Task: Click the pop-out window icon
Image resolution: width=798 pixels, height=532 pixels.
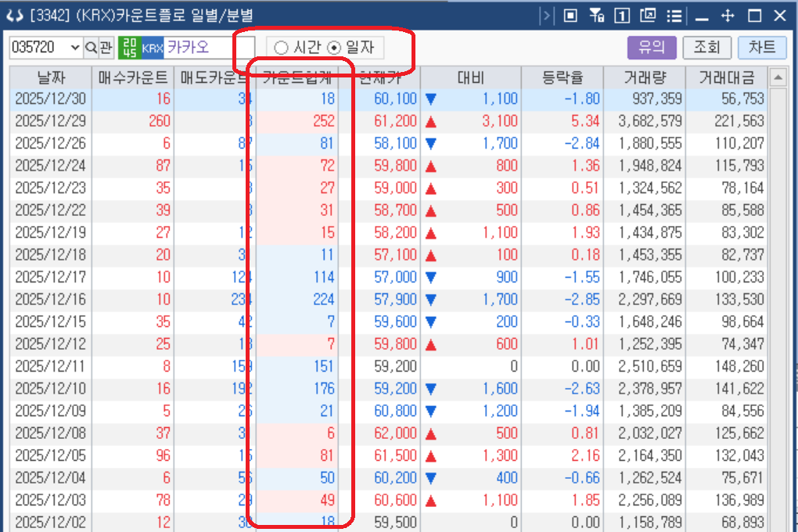Action: tap(648, 16)
